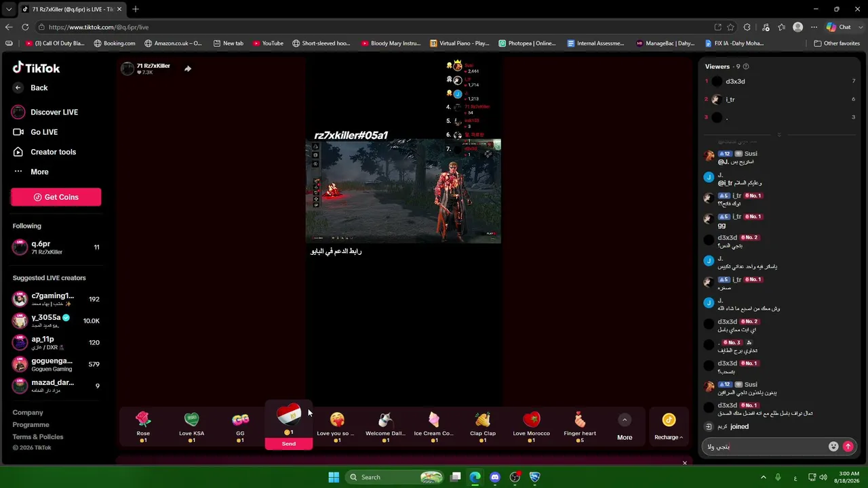Click the taskbar Search box
Image resolution: width=868 pixels, height=488 pixels.
click(x=396, y=477)
